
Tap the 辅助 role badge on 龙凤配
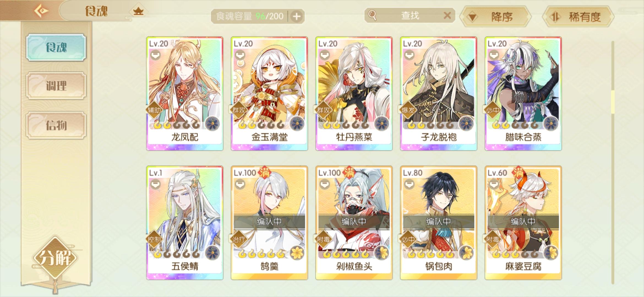pyautogui.click(x=154, y=110)
